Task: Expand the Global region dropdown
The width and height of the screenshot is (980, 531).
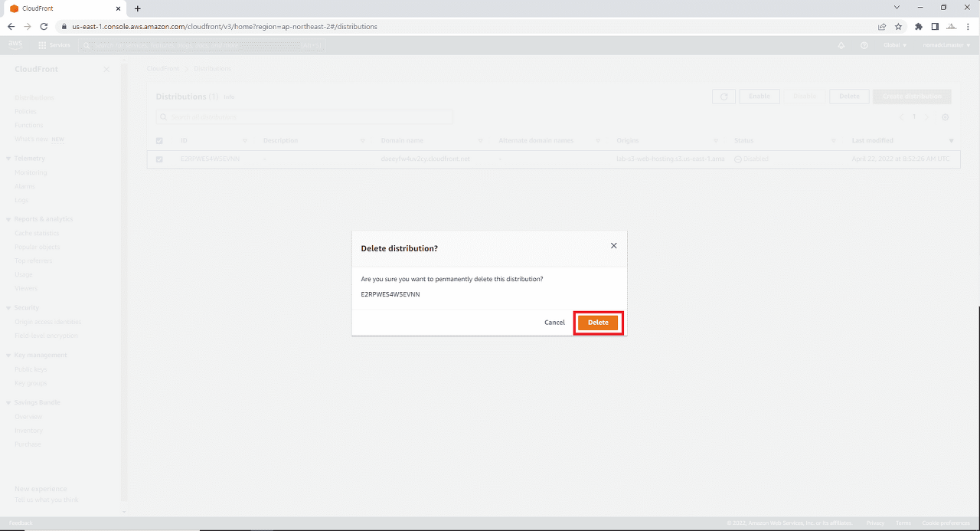Action: point(894,45)
